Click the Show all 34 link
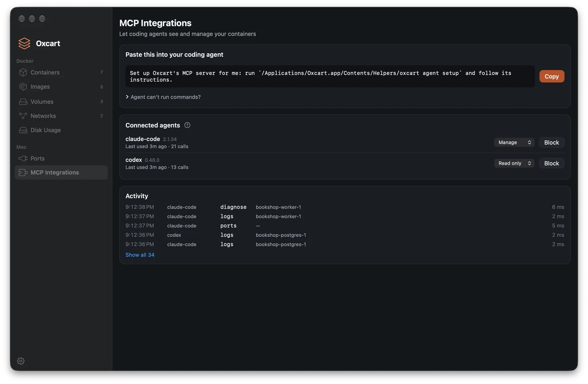Viewport: 588px width, 384px height. point(140,255)
